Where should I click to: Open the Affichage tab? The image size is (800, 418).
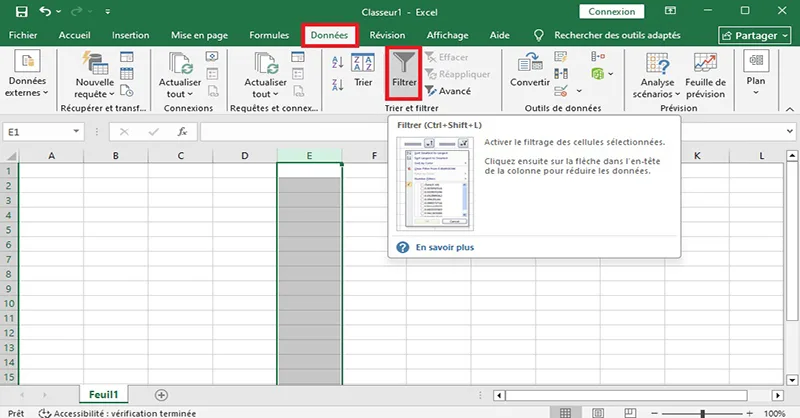(447, 35)
